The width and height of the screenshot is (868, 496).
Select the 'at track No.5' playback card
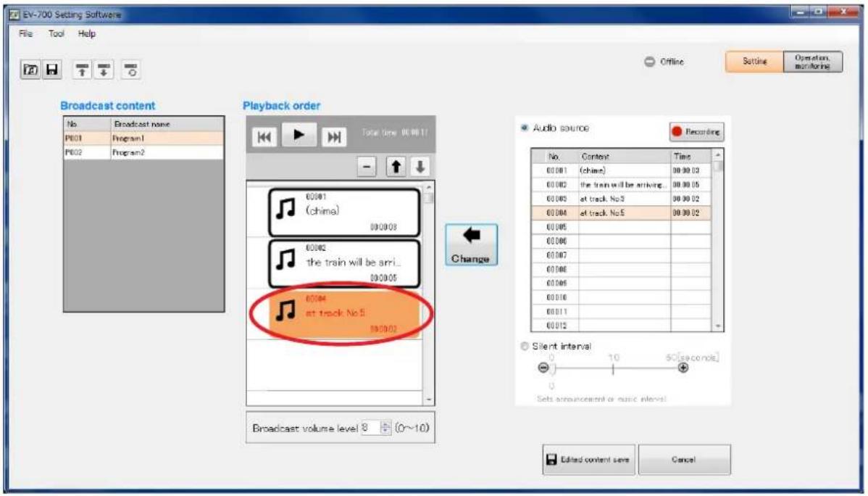coord(343,314)
